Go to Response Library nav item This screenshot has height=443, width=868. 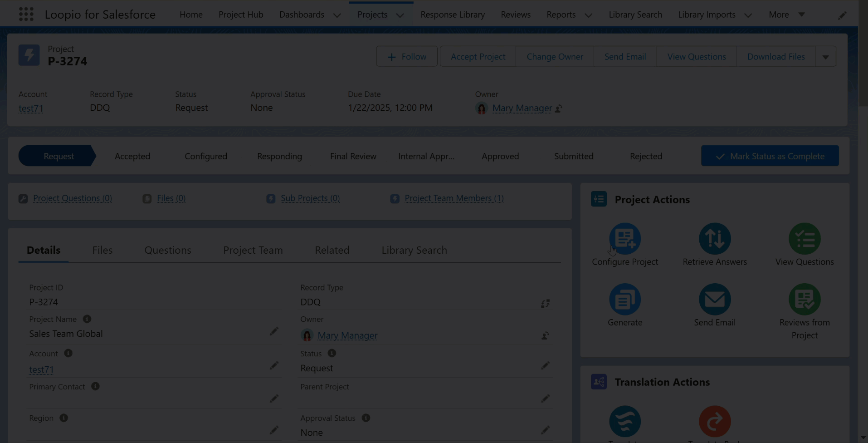click(x=453, y=15)
